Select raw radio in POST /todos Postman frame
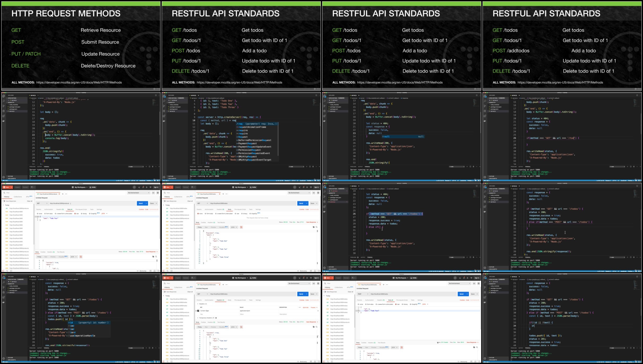The height and width of the screenshot is (364, 643). pos(396,304)
